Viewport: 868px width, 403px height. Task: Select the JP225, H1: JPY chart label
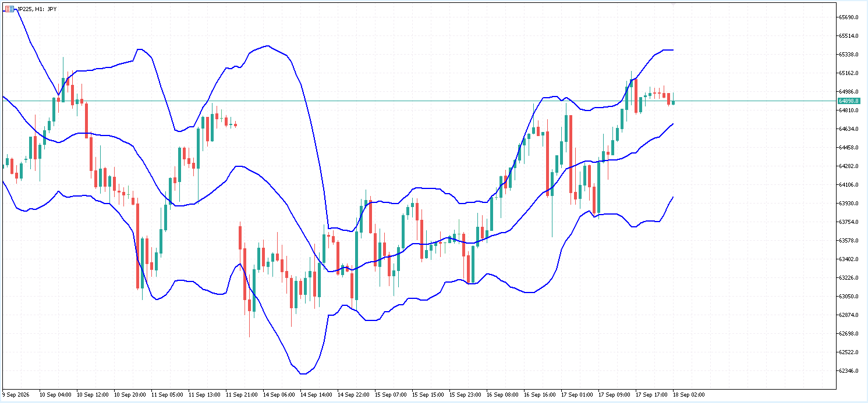[x=37, y=9]
